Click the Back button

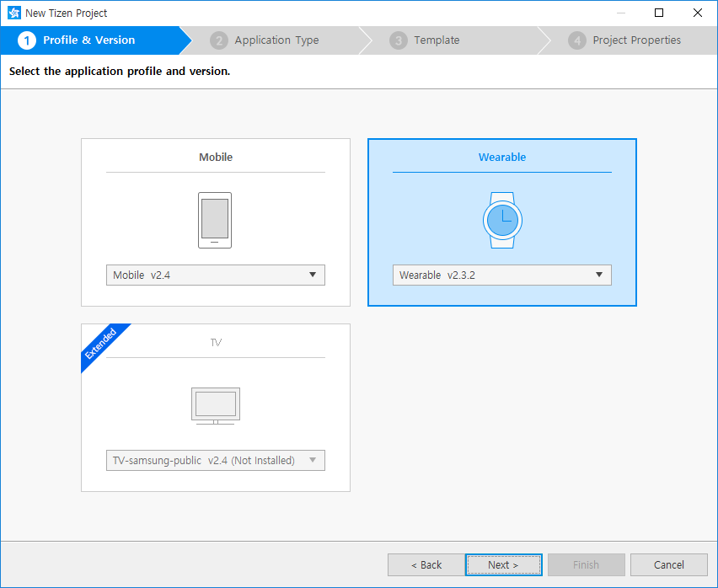426,564
